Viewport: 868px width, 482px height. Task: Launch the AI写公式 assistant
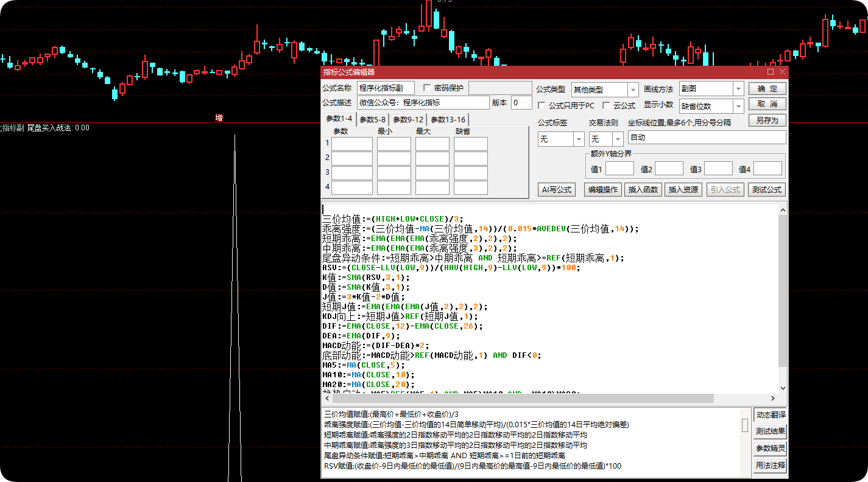[557, 190]
